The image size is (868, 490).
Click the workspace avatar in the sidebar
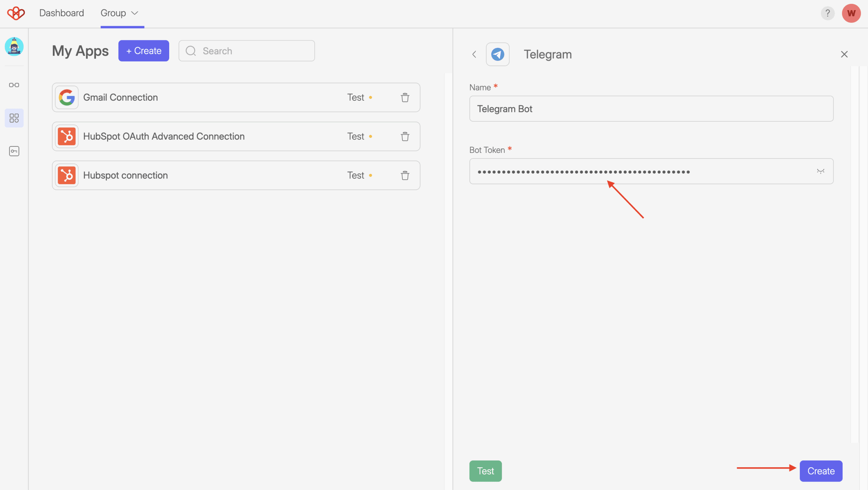(14, 46)
